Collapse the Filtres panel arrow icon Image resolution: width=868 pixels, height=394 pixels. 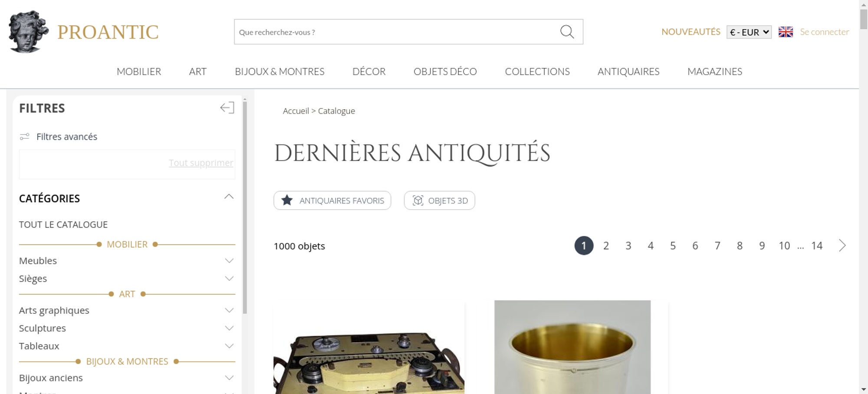(x=227, y=108)
